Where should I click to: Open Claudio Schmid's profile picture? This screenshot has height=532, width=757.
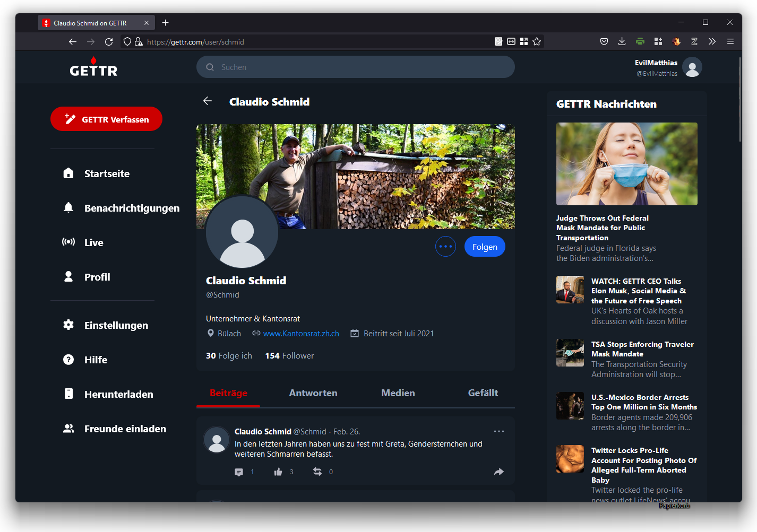[242, 232]
